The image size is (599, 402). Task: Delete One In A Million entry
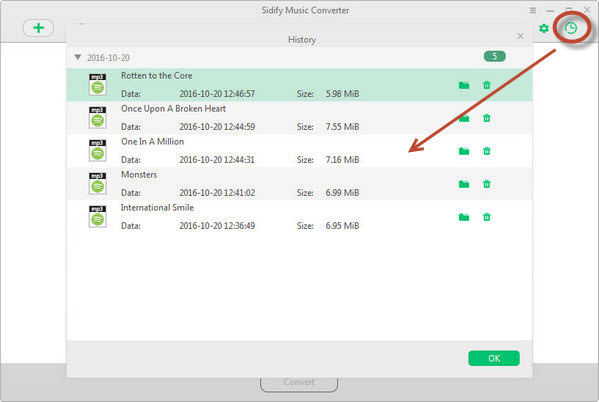point(486,151)
